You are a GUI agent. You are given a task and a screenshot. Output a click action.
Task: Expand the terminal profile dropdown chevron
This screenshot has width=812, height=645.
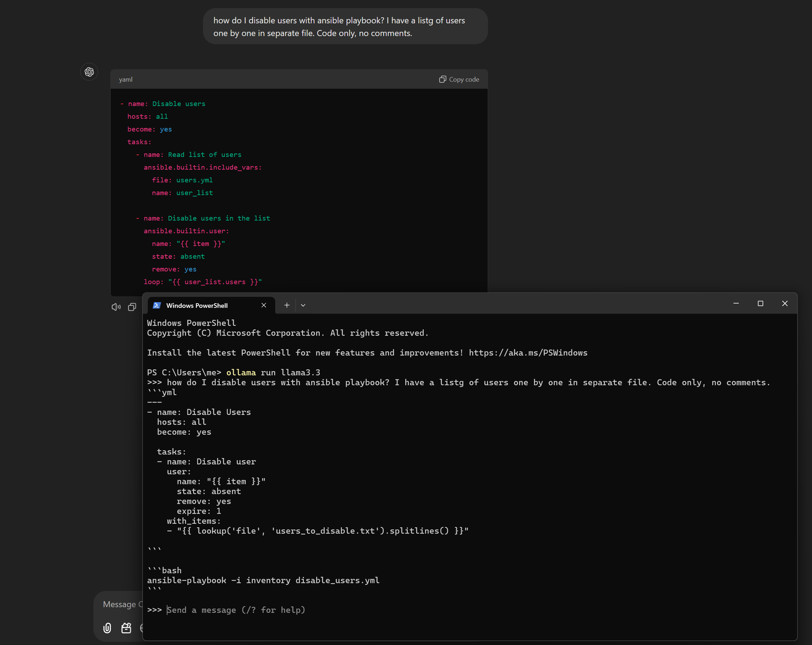[x=303, y=305]
